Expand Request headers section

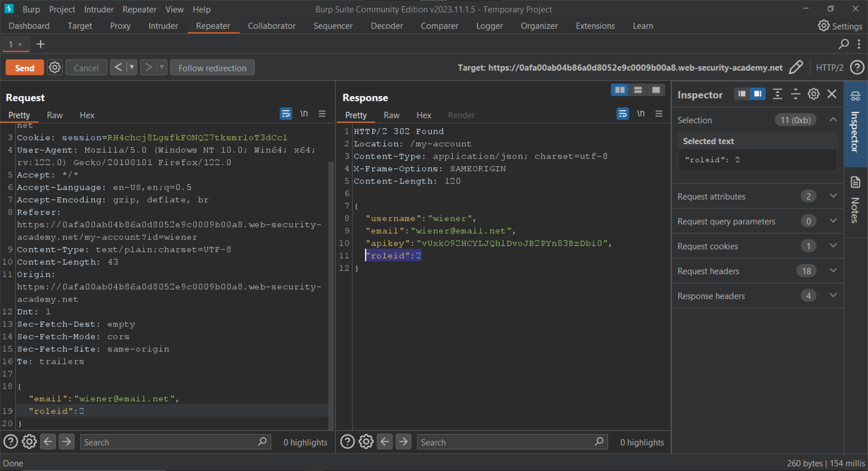(x=833, y=271)
